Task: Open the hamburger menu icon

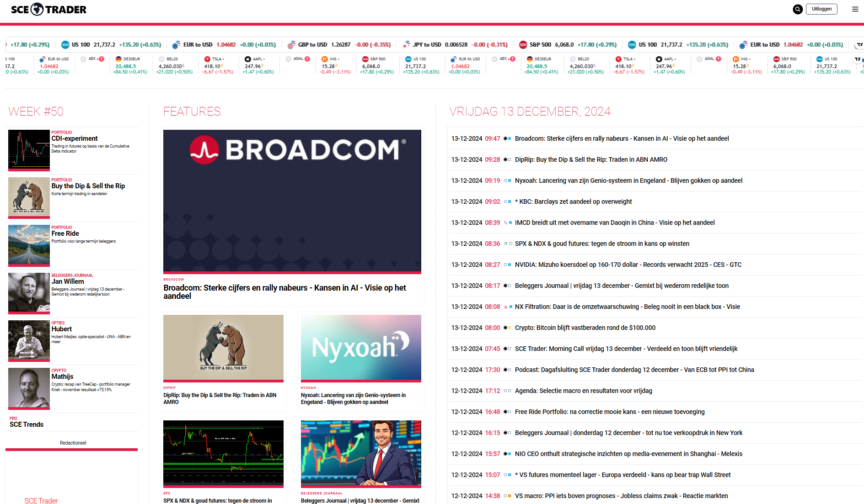Action: point(855,9)
